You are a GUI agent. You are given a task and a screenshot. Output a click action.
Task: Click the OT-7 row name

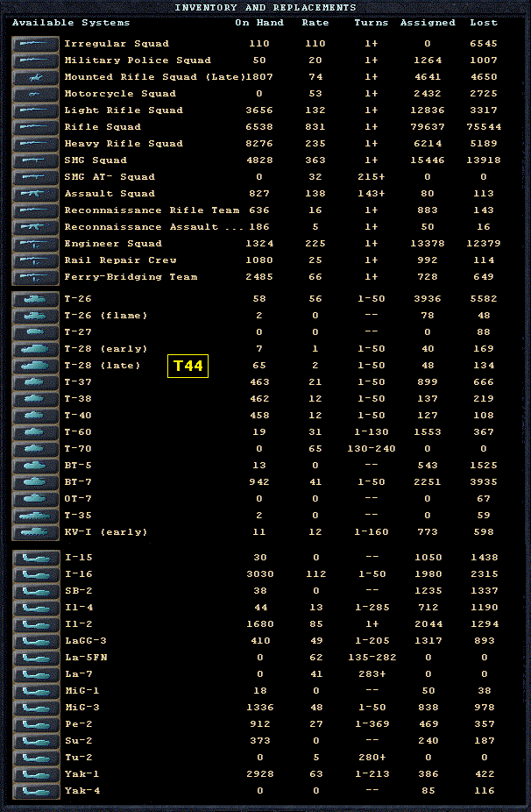[x=78, y=499]
